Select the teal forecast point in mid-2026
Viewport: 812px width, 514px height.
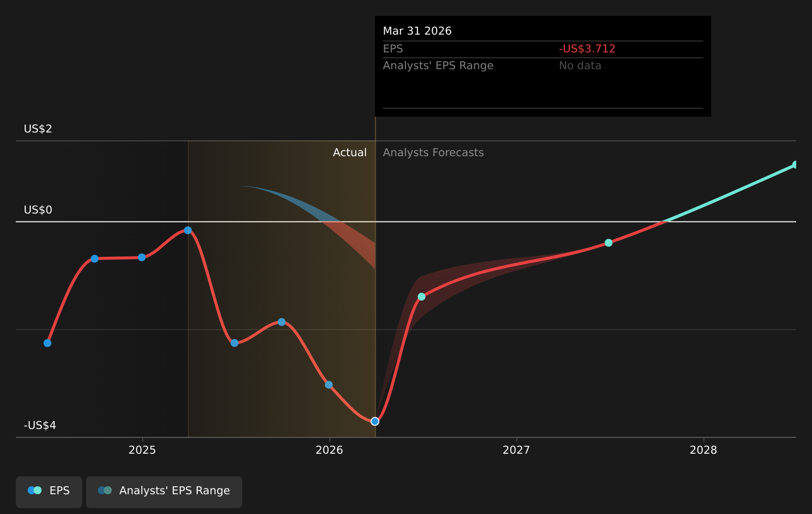(421, 297)
